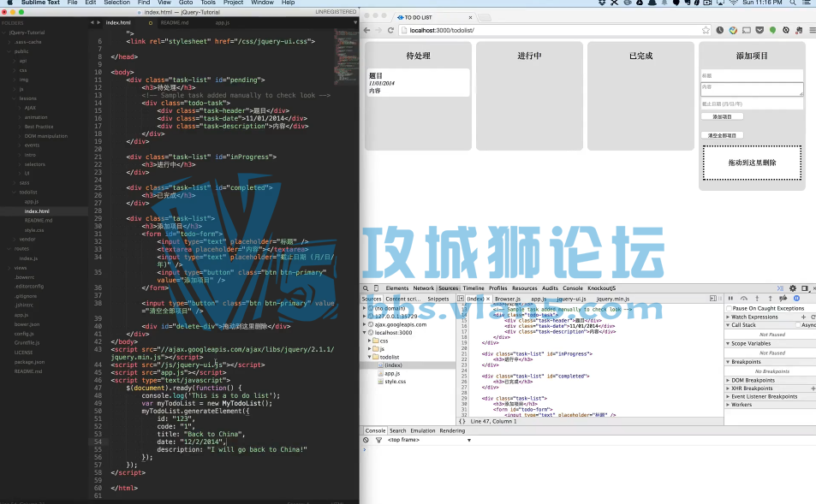The width and height of the screenshot is (816, 504).
Task: Click the DevTools dock side icon
Action: (x=805, y=288)
